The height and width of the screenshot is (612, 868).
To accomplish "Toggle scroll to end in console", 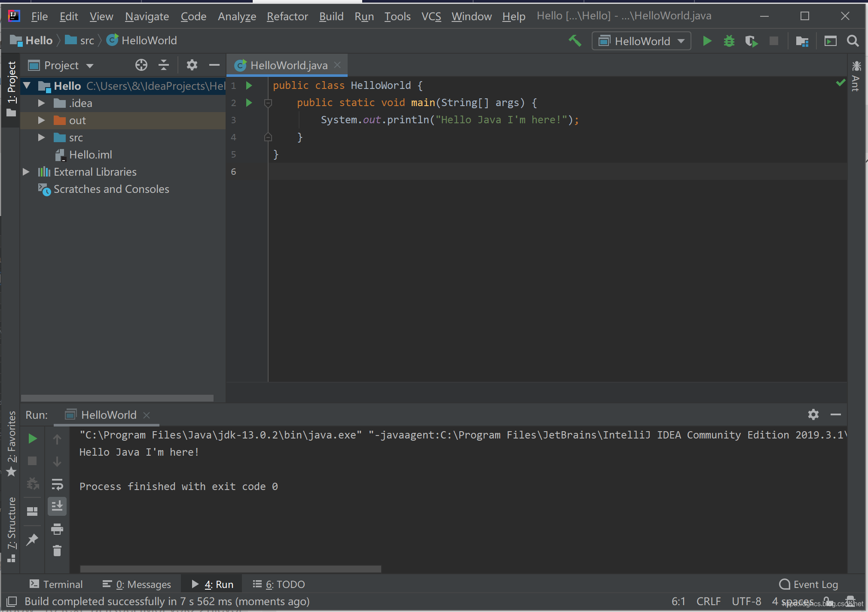I will (x=57, y=506).
